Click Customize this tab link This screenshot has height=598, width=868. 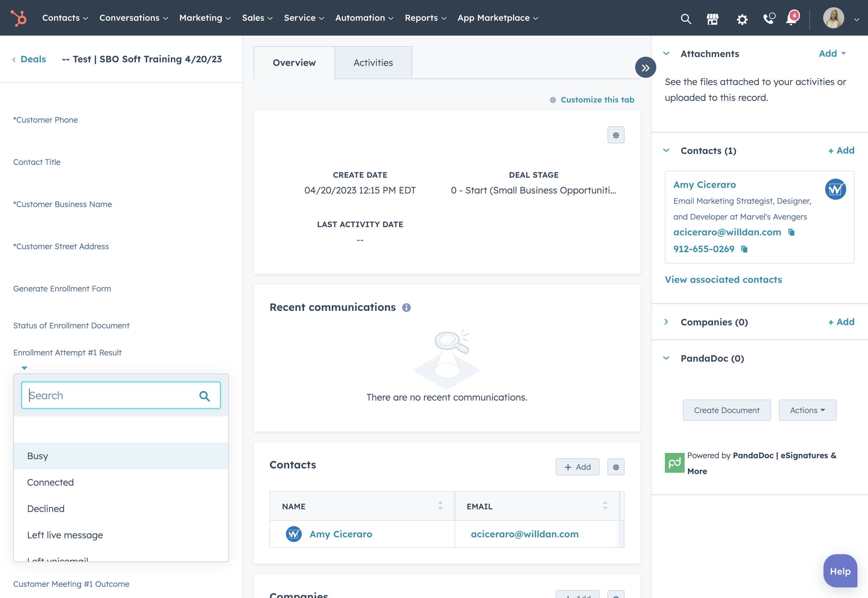pyautogui.click(x=592, y=100)
